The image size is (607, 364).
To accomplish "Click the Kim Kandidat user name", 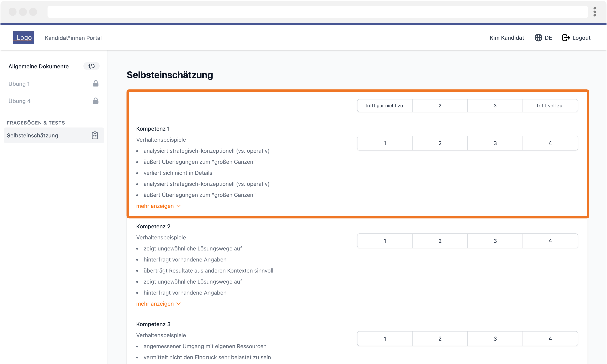I will [507, 38].
